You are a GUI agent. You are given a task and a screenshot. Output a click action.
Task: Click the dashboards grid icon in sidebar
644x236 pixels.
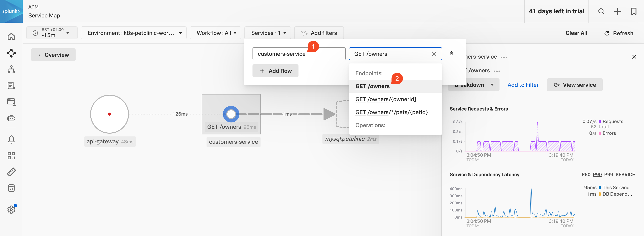tap(12, 155)
